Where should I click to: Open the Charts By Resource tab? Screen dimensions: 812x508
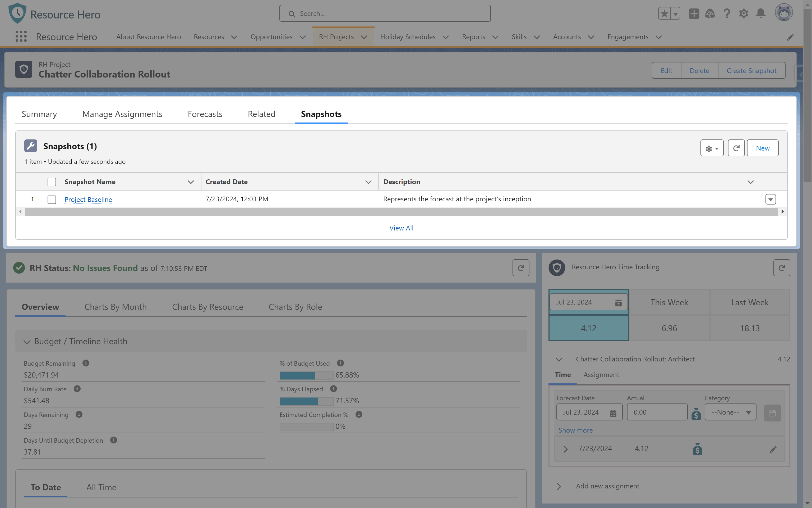(207, 307)
